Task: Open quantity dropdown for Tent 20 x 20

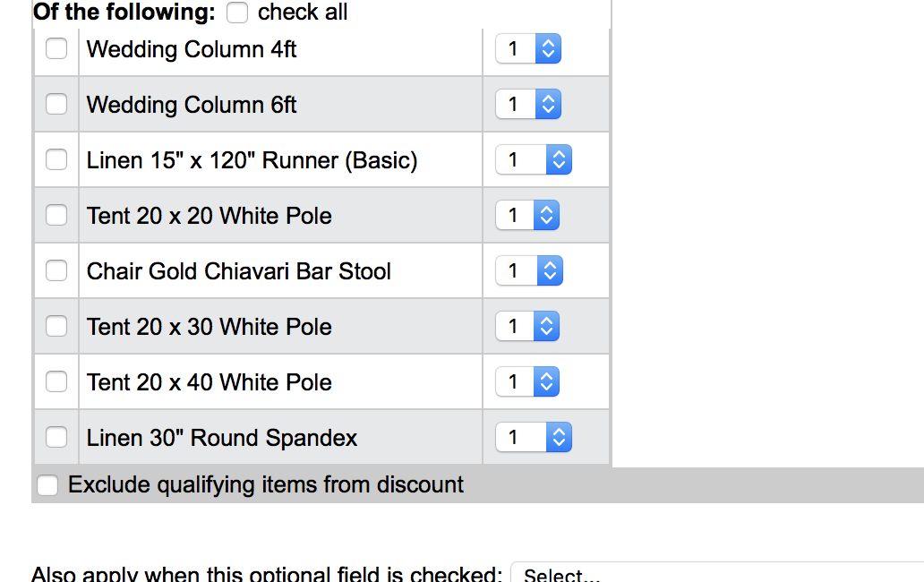Action: (x=528, y=215)
